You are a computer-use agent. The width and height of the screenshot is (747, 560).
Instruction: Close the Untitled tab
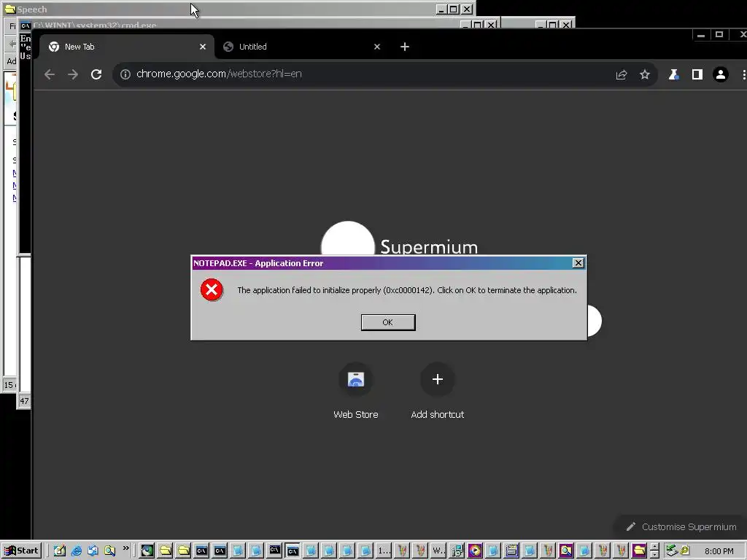[x=377, y=47]
